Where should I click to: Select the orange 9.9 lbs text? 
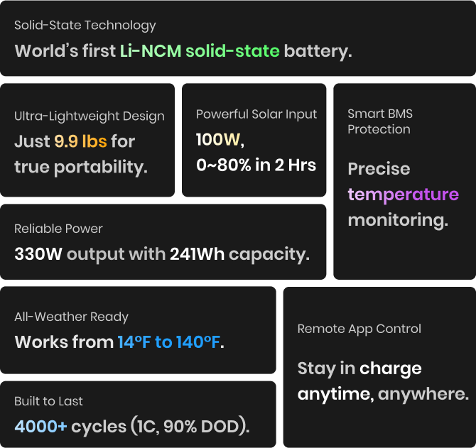(x=80, y=141)
